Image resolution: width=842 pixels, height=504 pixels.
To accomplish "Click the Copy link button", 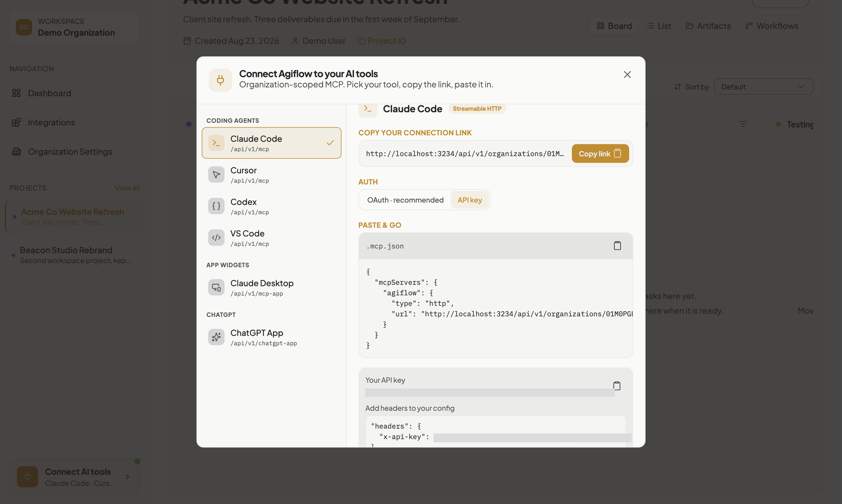I will click(x=600, y=153).
